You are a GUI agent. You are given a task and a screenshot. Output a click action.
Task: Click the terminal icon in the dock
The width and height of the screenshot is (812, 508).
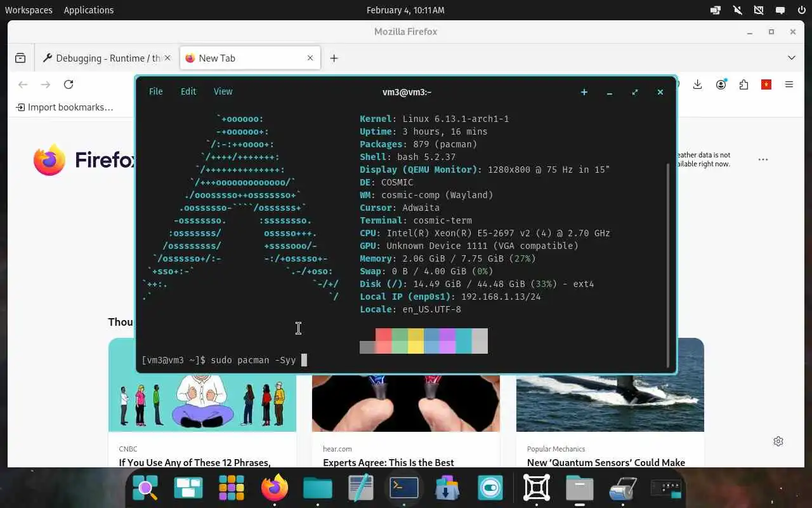[x=404, y=488]
